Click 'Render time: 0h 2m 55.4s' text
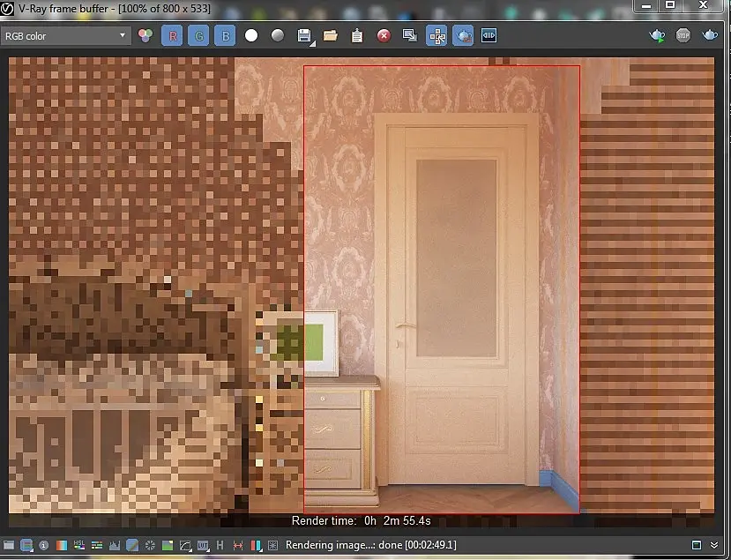731x560 pixels. [362, 521]
